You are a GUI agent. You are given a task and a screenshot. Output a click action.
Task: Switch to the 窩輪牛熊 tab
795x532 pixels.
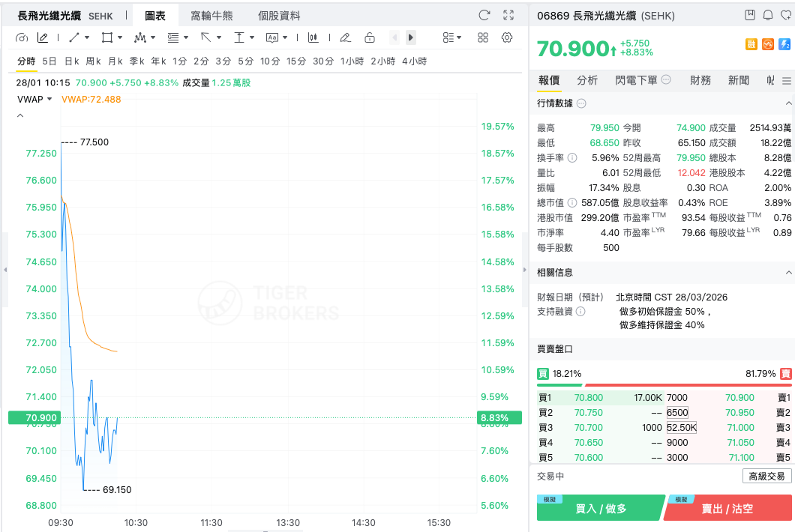point(211,15)
